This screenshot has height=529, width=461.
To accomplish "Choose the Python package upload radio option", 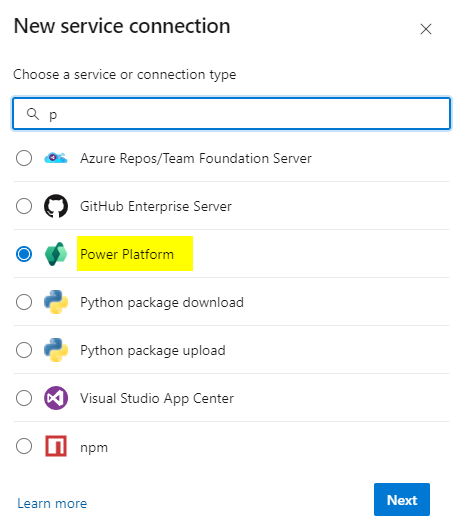I will click(24, 350).
